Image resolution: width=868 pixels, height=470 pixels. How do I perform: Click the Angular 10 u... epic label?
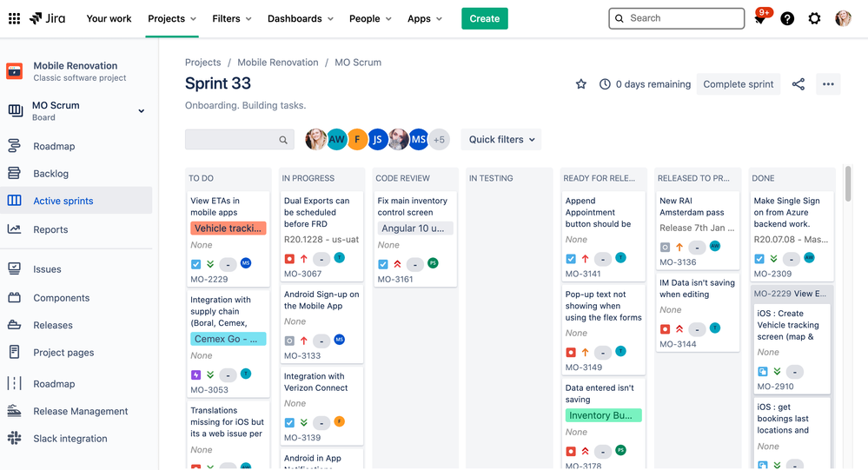tap(415, 228)
